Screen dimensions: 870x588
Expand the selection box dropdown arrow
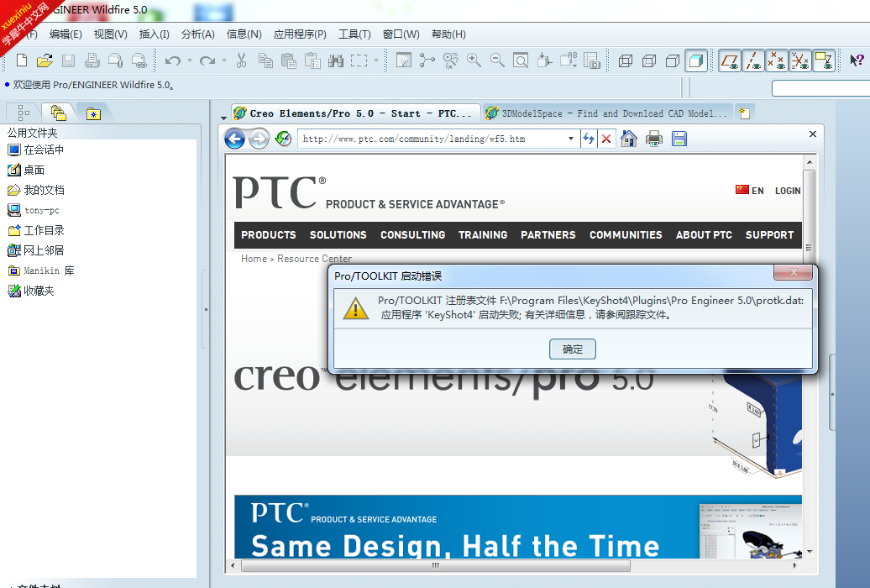tap(376, 60)
